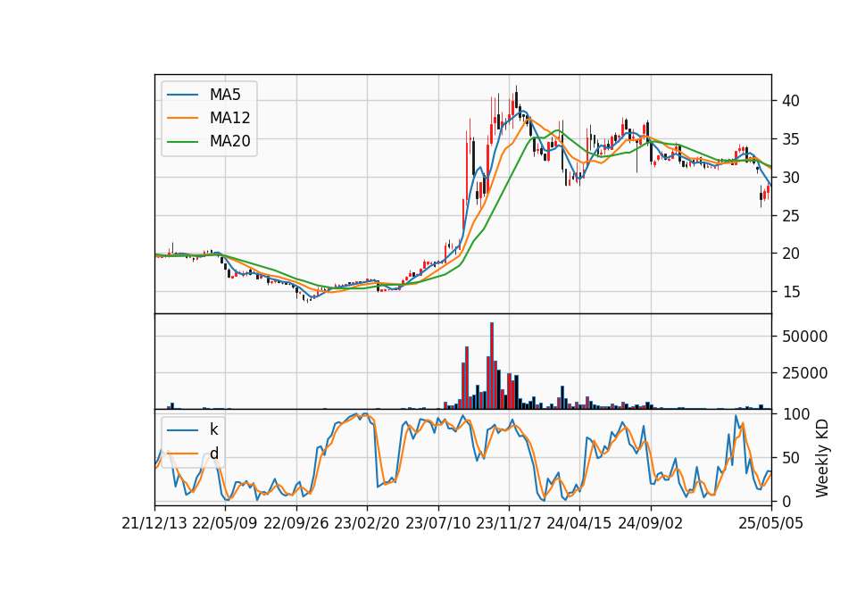857x616 pixels.
Task: Click the 23/11/27 date label
Action: click(x=508, y=523)
